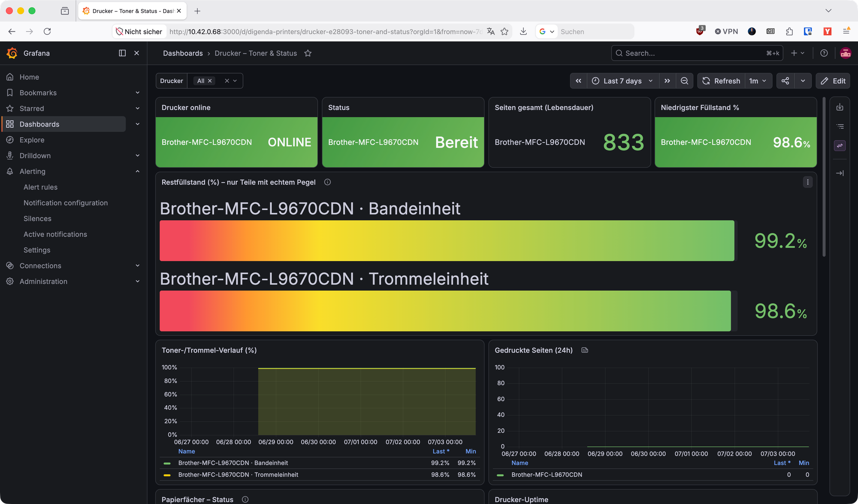
Task: Click the Alerting bell icon
Action: [10, 172]
